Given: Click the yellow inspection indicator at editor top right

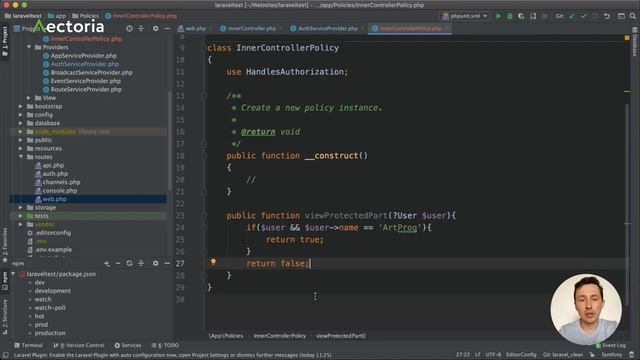Looking at the screenshot, I should pos(627,38).
